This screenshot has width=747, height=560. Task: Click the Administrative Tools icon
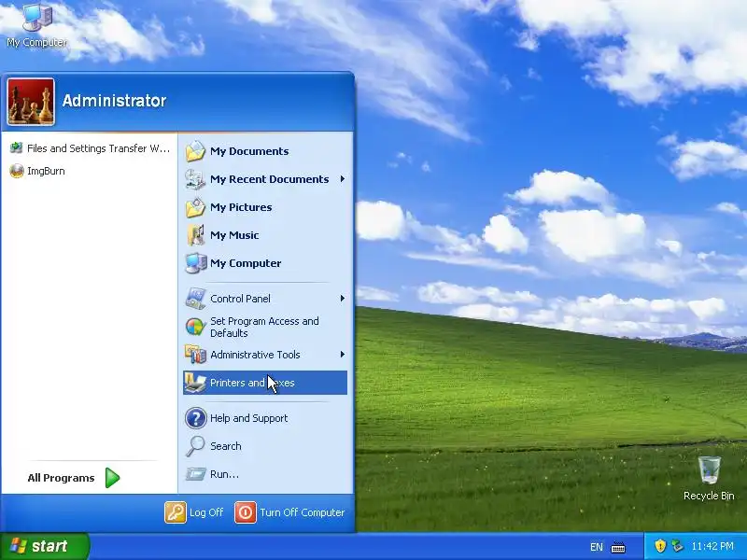195,355
